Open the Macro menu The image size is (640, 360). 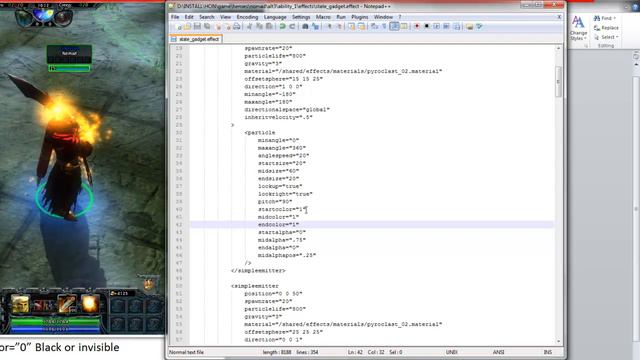pyautogui.click(x=323, y=17)
